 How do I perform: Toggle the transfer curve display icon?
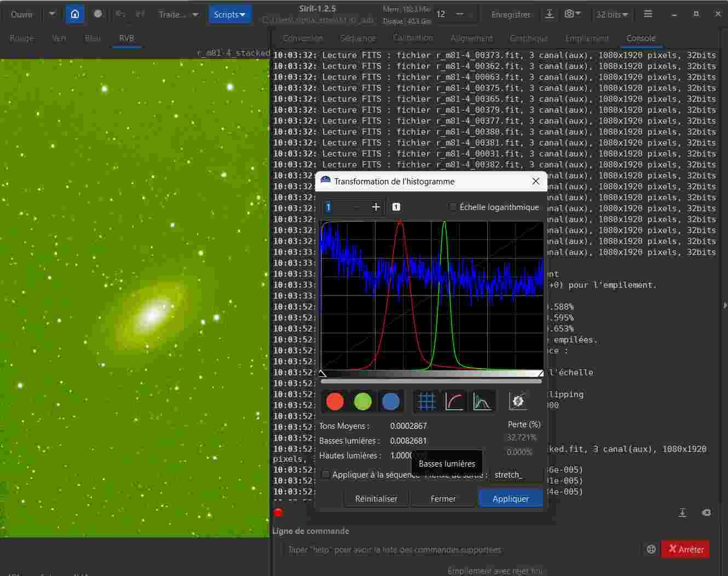click(454, 402)
